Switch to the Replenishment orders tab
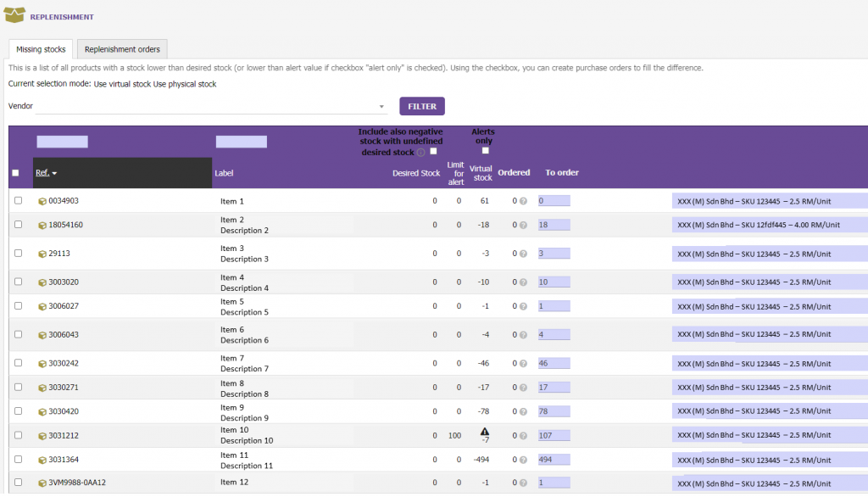Image resolution: width=868 pixels, height=497 pixels. coord(121,50)
